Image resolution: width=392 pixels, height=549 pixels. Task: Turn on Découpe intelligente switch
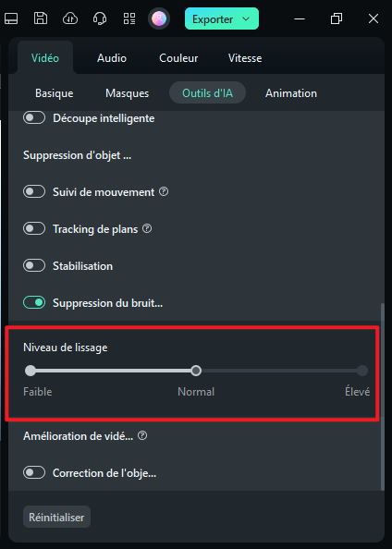click(x=34, y=117)
